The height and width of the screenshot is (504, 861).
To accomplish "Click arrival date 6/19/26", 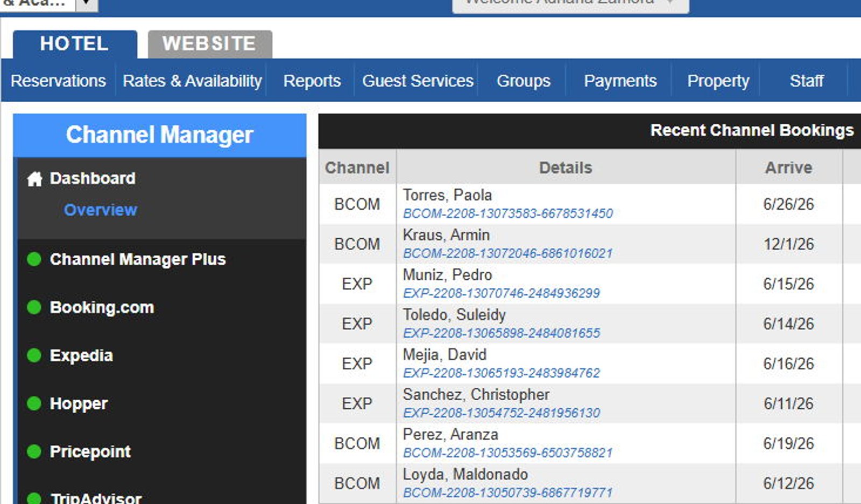I will (x=788, y=444).
